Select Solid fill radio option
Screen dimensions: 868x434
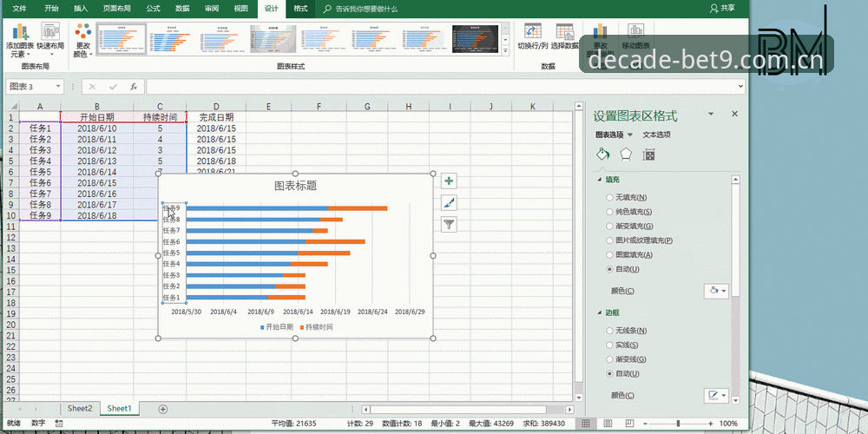[x=609, y=212]
